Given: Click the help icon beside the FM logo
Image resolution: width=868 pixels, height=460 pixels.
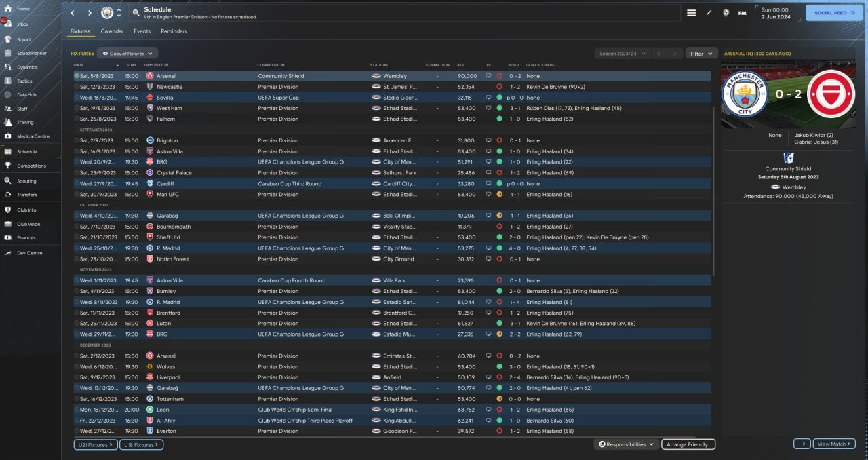Looking at the screenshot, I should coord(726,13).
